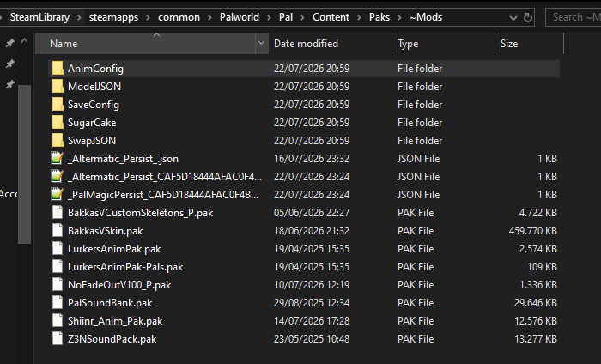The height and width of the screenshot is (364, 601).
Task: Navigate to SteamLibrary in the breadcrumb
Action: tap(39, 17)
